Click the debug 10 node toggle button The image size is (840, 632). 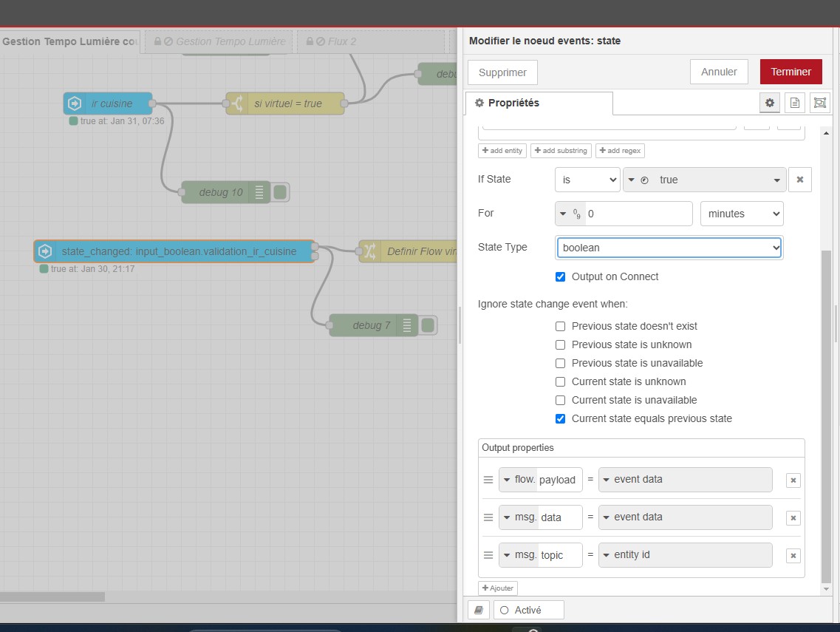tap(280, 192)
